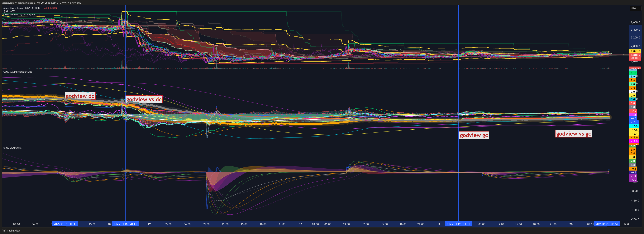Select the OSMV VWAP-MACD indicator label
The image size is (644, 234).
13,148
